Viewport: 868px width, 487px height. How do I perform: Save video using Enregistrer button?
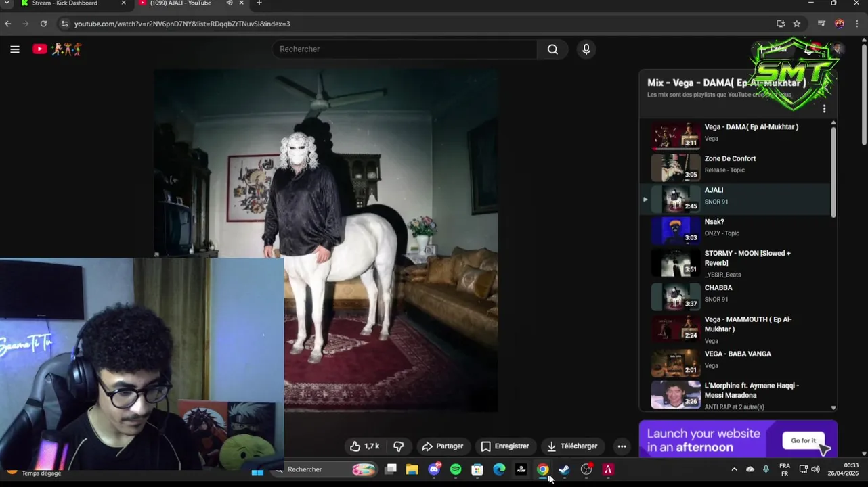(505, 446)
